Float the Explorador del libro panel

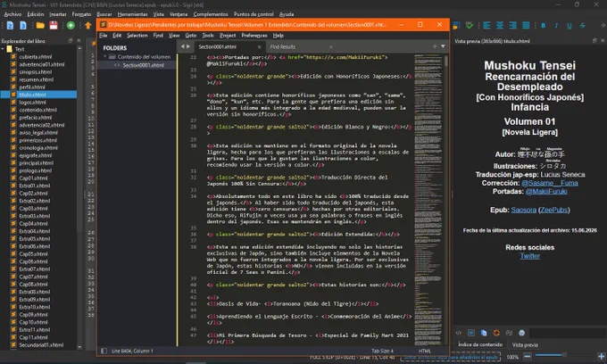[71, 40]
